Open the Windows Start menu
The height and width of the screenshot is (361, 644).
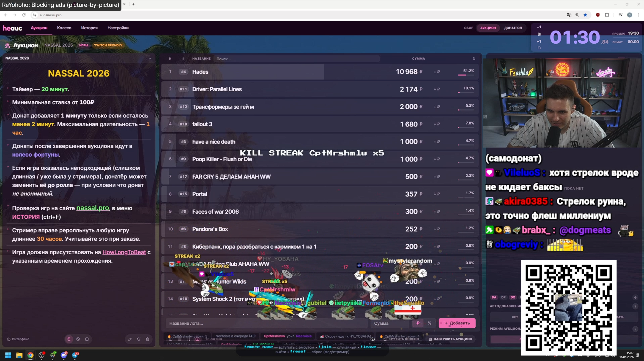[8, 355]
